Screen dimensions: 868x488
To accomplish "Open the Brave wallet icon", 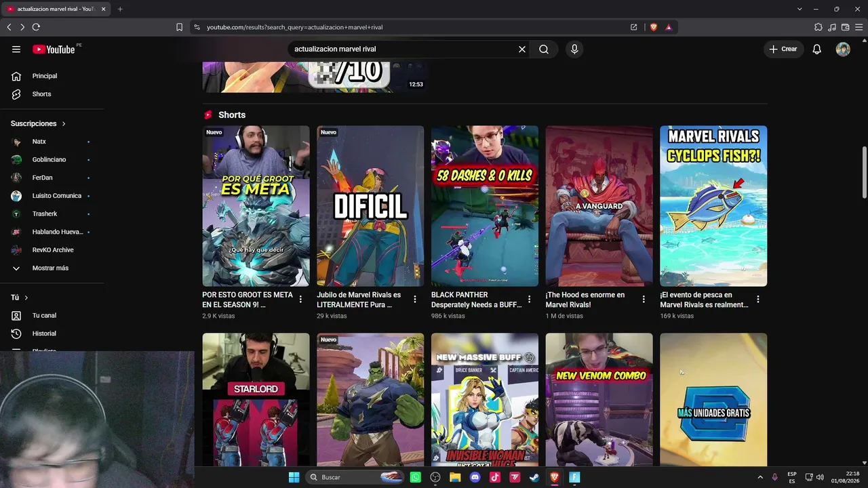I will 846,27.
